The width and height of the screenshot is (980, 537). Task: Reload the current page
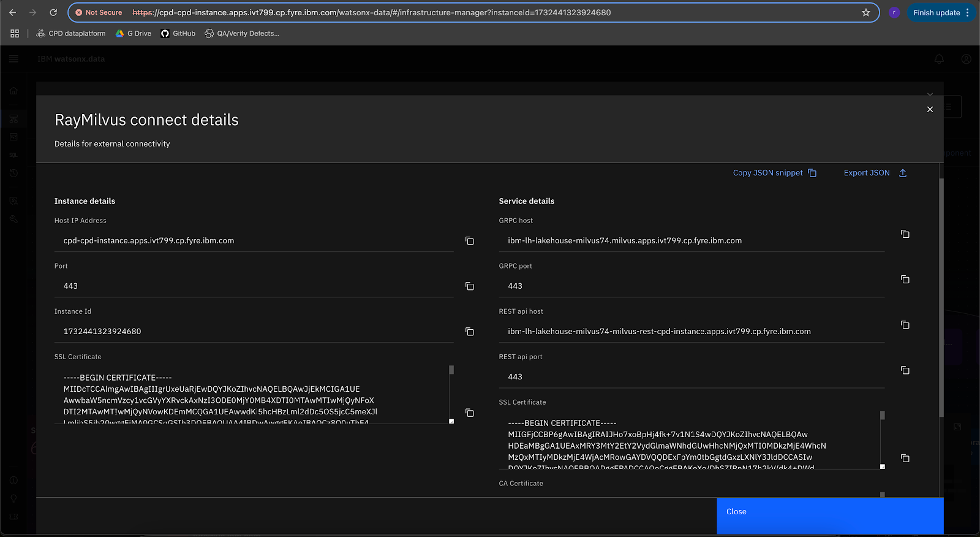pos(53,12)
